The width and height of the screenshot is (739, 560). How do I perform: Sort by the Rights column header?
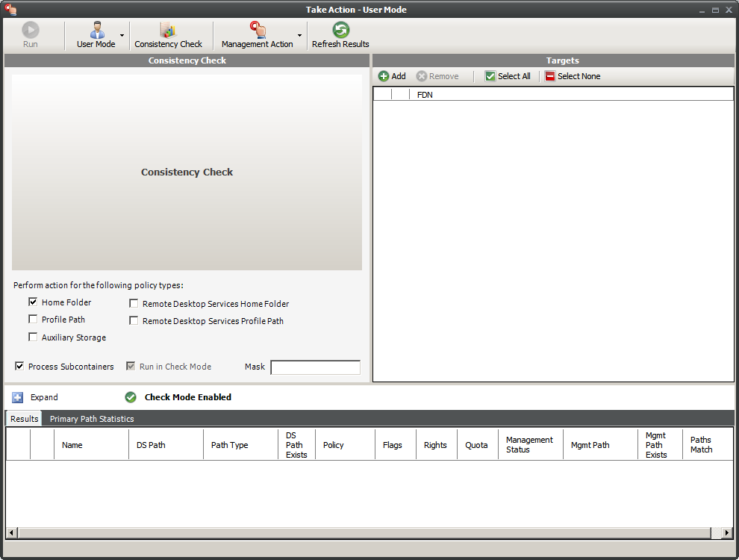click(437, 445)
